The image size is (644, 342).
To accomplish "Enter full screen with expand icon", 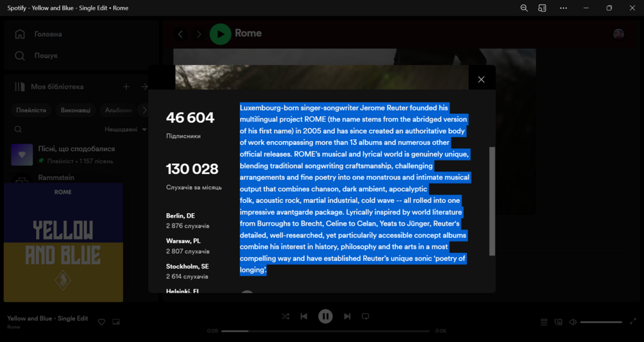I will coord(633,322).
